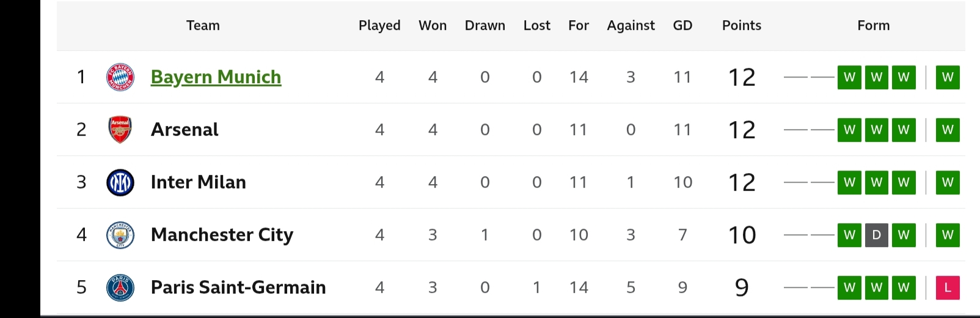Select the Inter Milan team name
This screenshot has width=980, height=318.
coord(199,182)
